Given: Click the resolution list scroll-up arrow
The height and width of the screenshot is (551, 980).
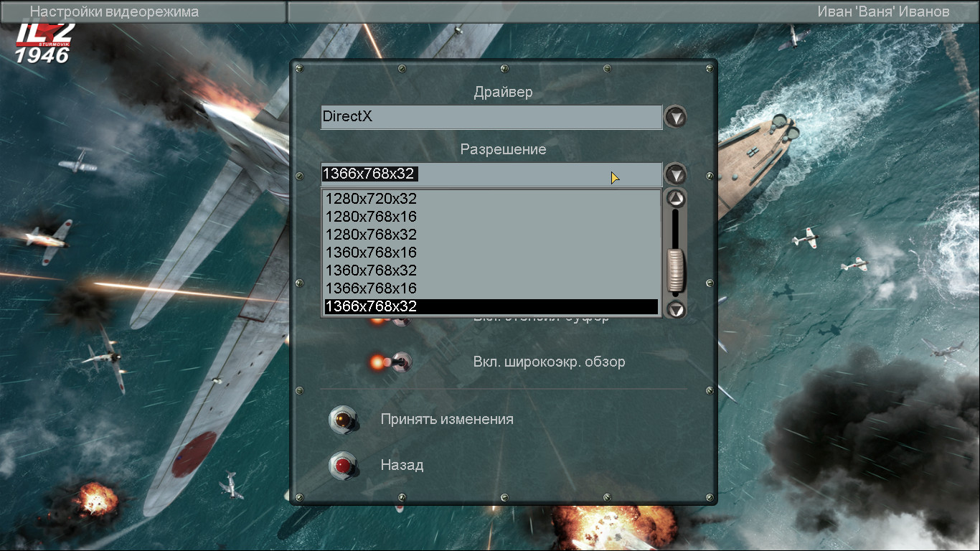Looking at the screenshot, I should (x=676, y=199).
